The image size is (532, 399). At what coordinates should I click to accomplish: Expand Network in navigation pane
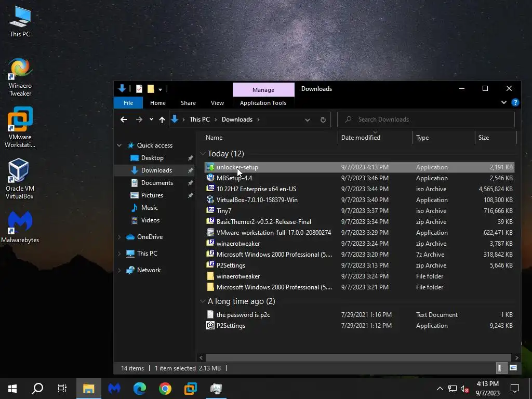(119, 270)
